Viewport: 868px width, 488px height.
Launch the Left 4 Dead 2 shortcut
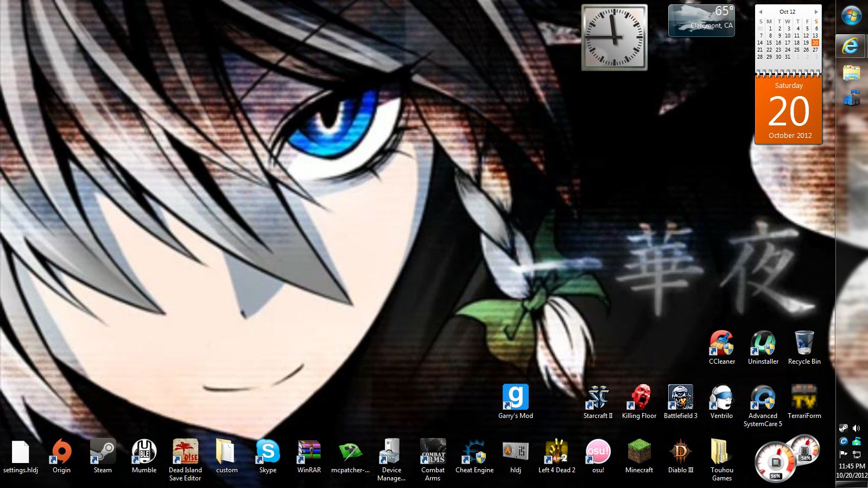[556, 457]
